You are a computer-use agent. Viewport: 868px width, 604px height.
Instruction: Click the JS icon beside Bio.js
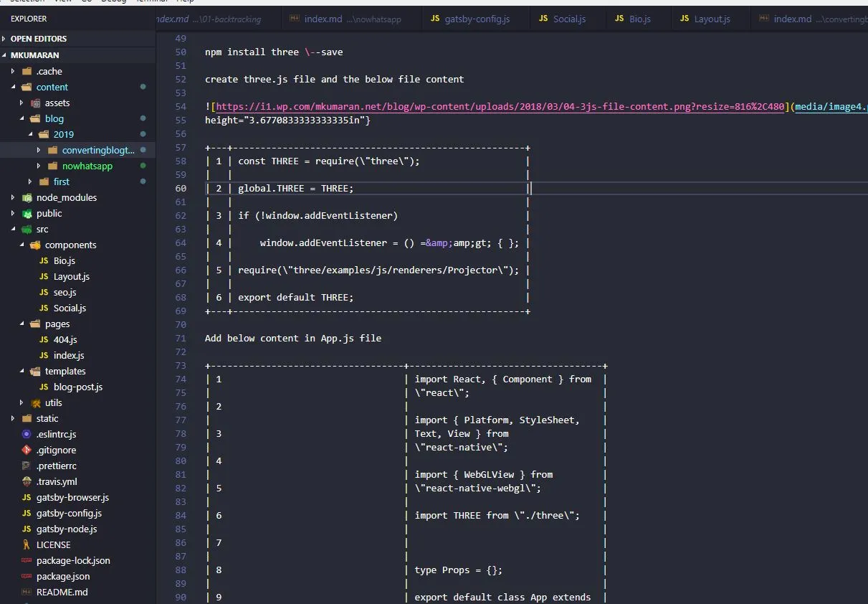(x=44, y=260)
